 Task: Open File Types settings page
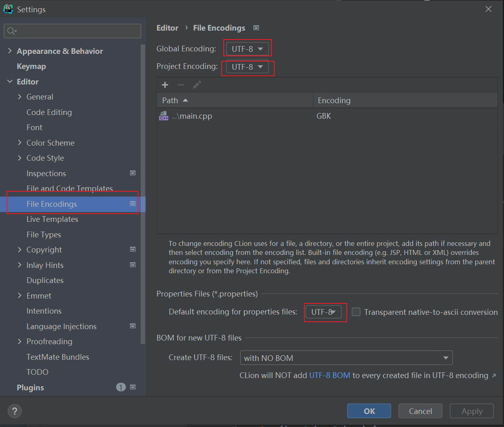click(44, 235)
